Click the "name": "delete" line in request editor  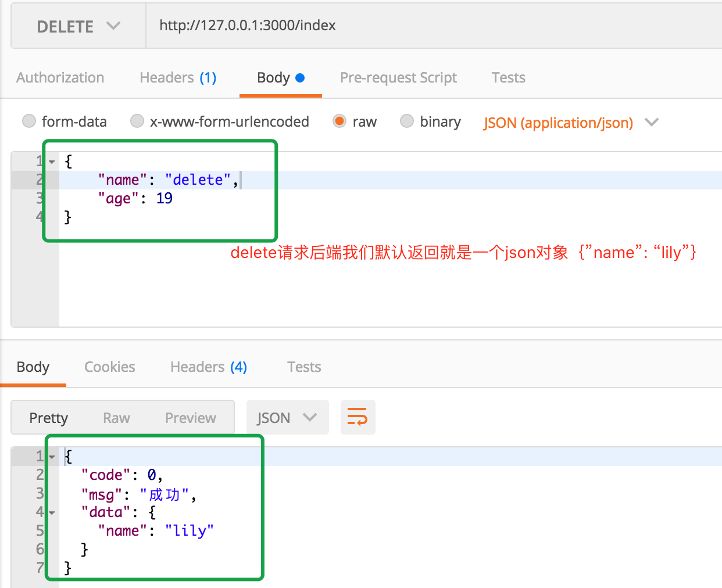(x=168, y=180)
